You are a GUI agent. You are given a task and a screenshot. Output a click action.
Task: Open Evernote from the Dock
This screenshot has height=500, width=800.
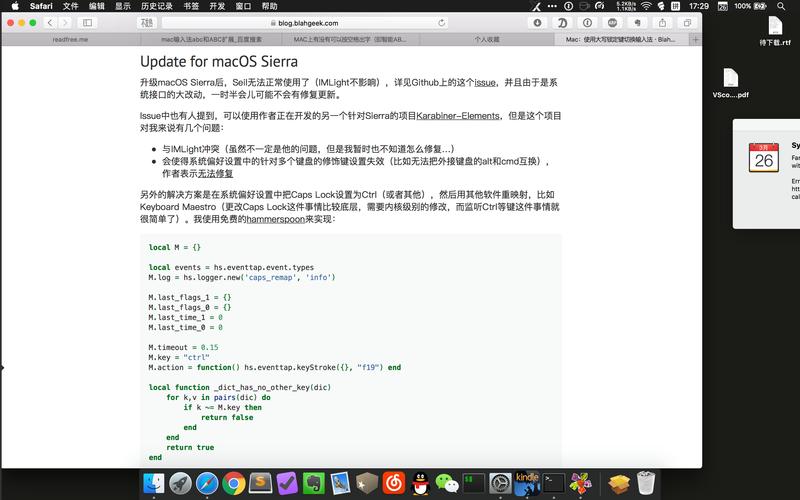[x=314, y=483]
